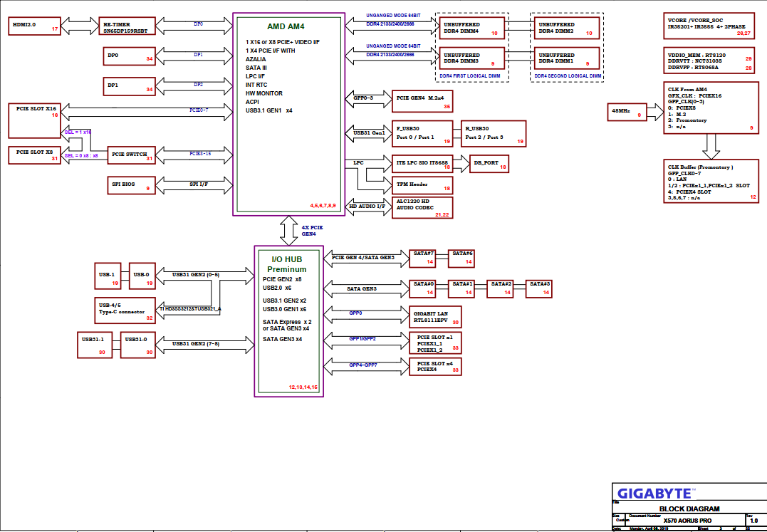
Task: Click the I/O HUB Preminum title
Action: tap(287, 264)
